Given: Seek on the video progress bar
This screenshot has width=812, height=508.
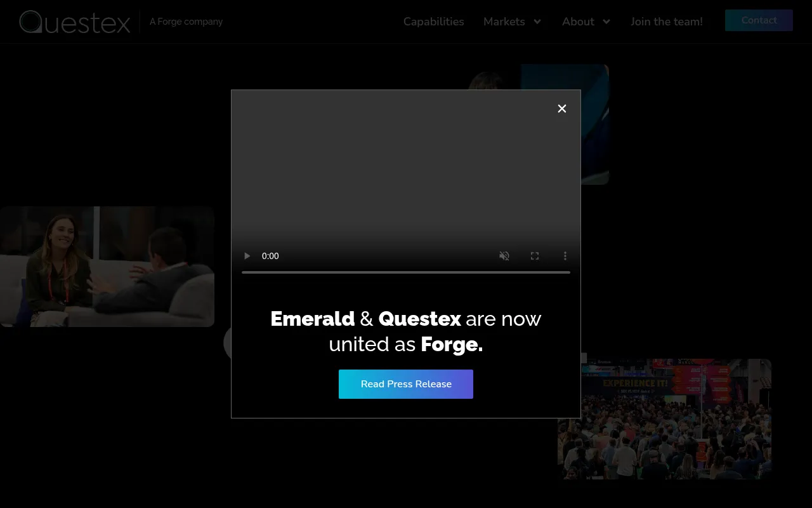Looking at the screenshot, I should coord(406,272).
